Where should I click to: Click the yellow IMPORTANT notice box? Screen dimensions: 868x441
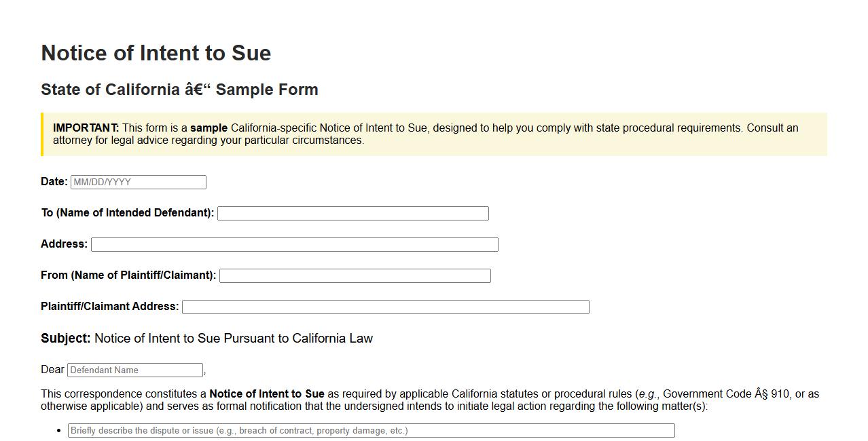(434, 134)
